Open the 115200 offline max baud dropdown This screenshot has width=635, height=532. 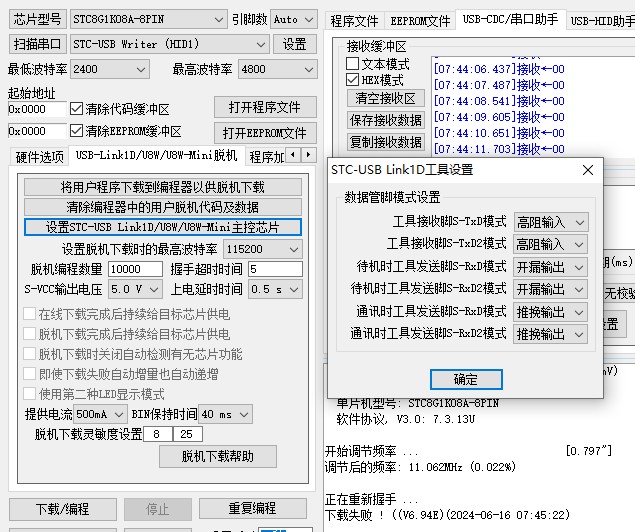(x=263, y=249)
